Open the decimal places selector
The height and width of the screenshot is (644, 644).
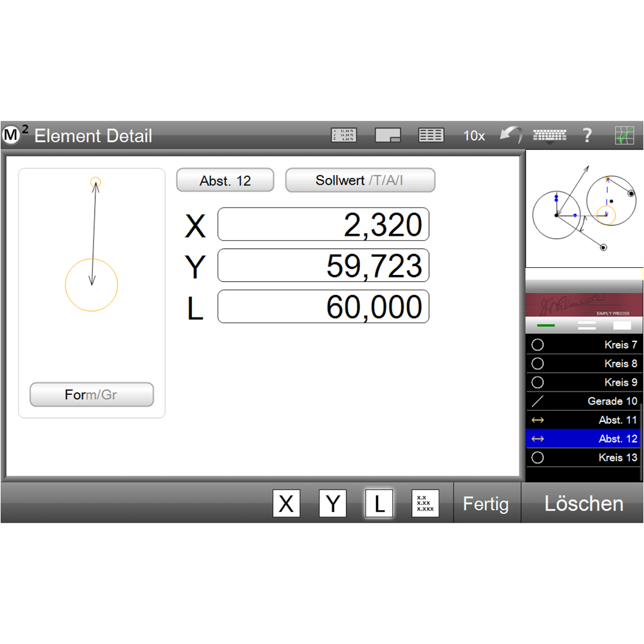pos(425,503)
